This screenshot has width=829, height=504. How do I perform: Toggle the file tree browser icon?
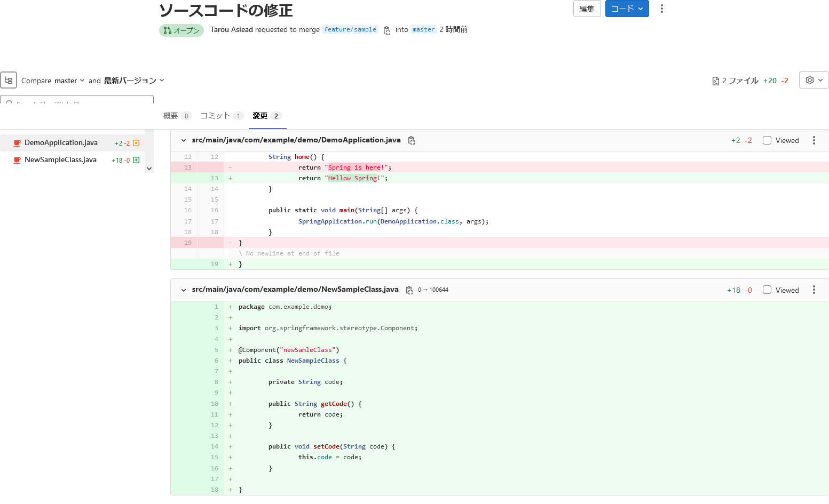coord(9,80)
